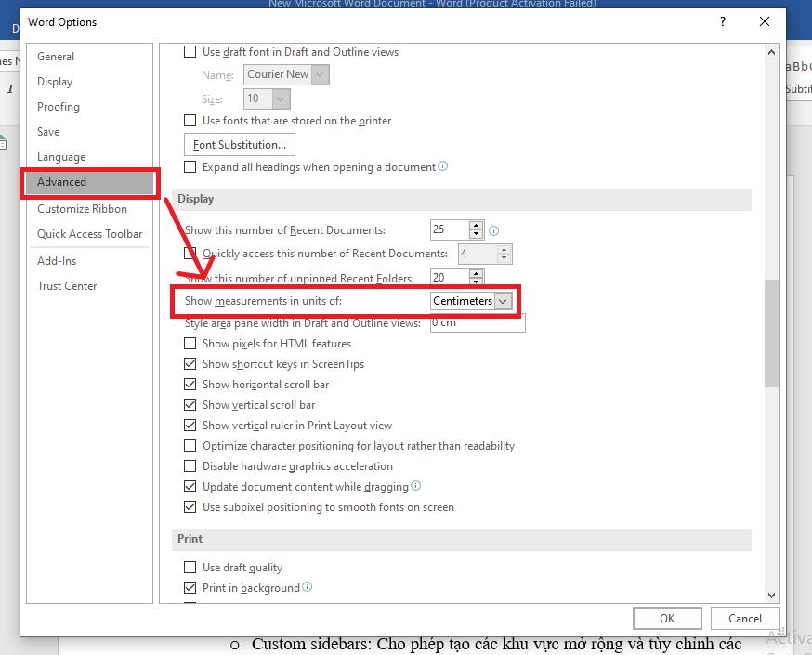
Task: Toggle Print in background checkbox
Action: pyautogui.click(x=190, y=588)
